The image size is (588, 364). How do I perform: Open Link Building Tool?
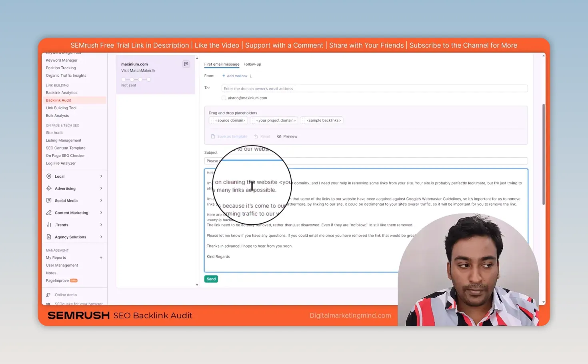point(61,108)
